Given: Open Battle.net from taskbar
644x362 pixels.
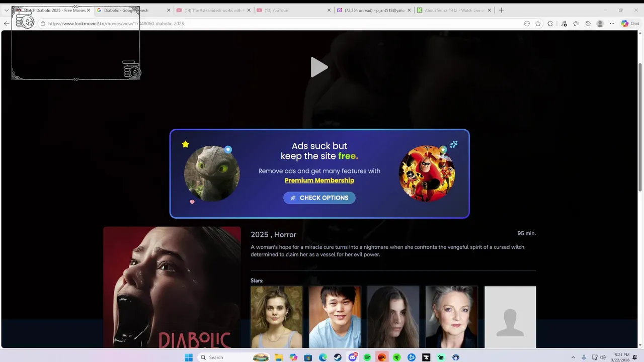Looking at the screenshot, I should [412, 357].
